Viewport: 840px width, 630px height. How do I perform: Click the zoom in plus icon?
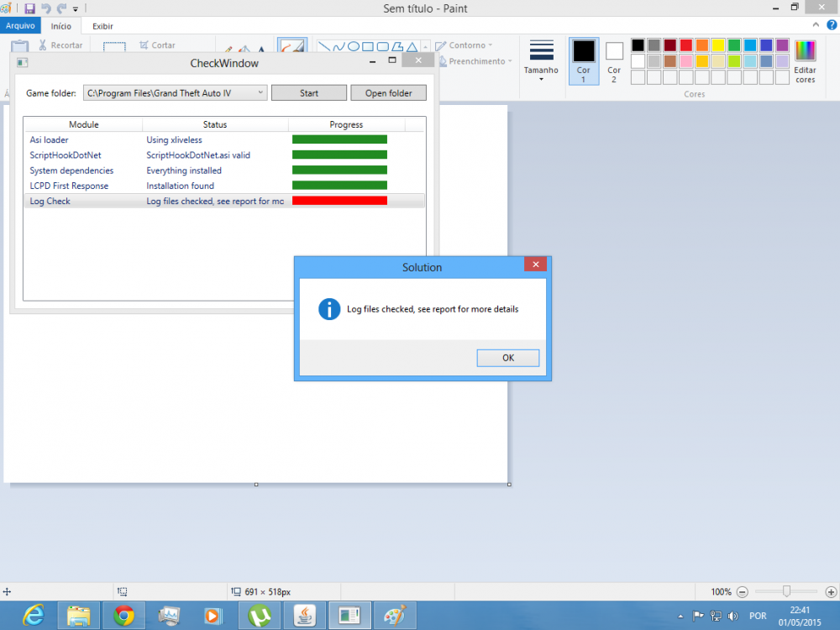pos(831,592)
